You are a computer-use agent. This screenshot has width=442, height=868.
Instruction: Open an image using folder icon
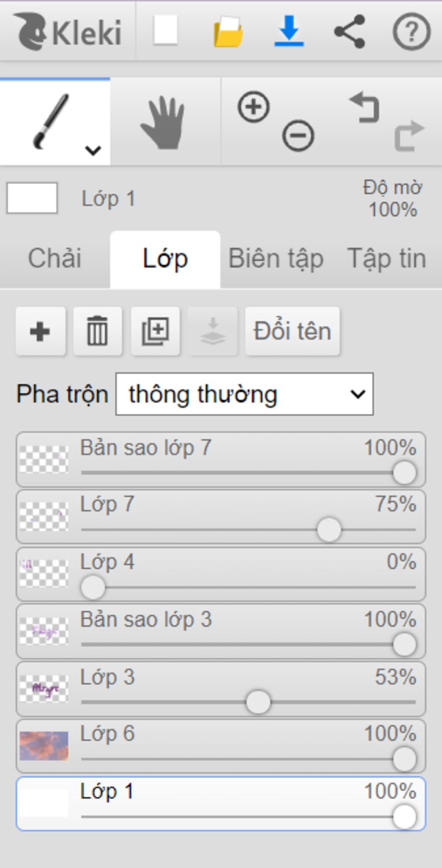(x=228, y=31)
